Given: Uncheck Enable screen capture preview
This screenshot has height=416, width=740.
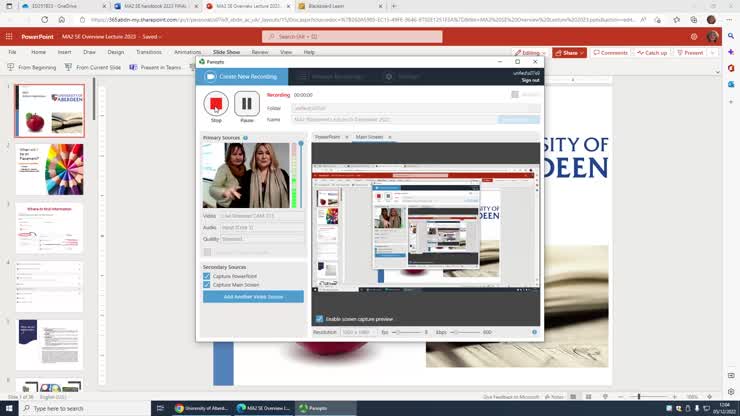Looking at the screenshot, I should pyautogui.click(x=320, y=319).
